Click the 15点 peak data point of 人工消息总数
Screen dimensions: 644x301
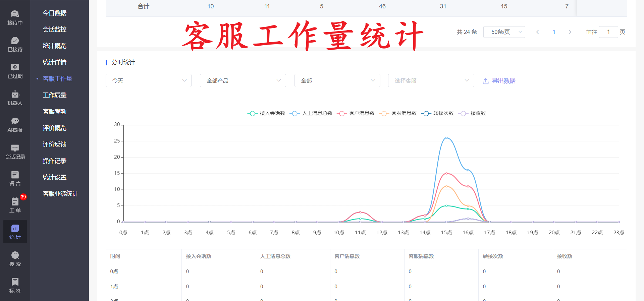(446, 138)
